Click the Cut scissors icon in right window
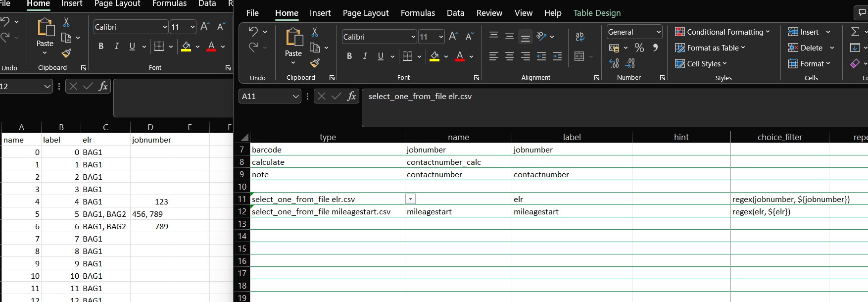Image resolution: width=868 pixels, height=302 pixels. (314, 32)
